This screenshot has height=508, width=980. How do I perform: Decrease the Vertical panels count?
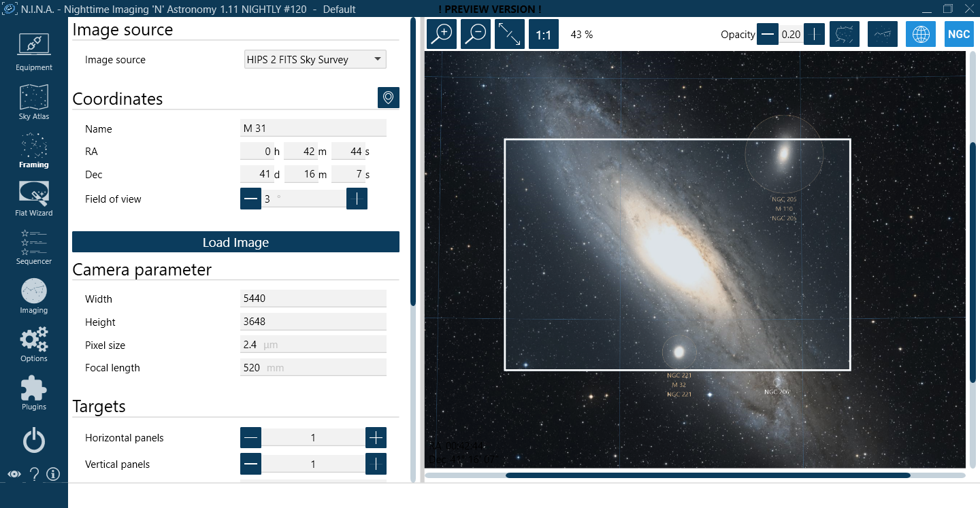(x=250, y=464)
